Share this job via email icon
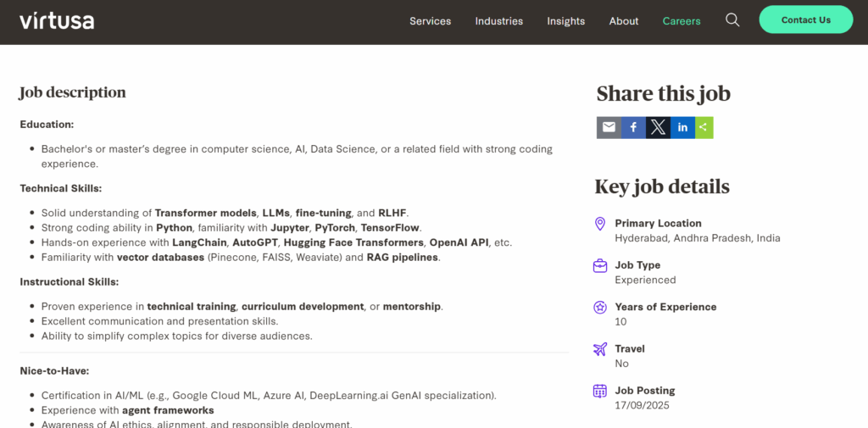 (609, 128)
